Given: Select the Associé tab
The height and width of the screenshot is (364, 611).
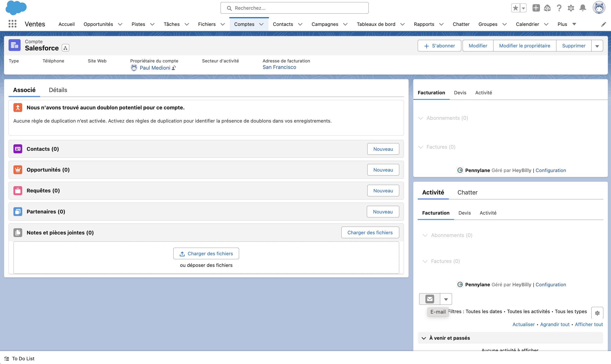Looking at the screenshot, I should click(24, 90).
